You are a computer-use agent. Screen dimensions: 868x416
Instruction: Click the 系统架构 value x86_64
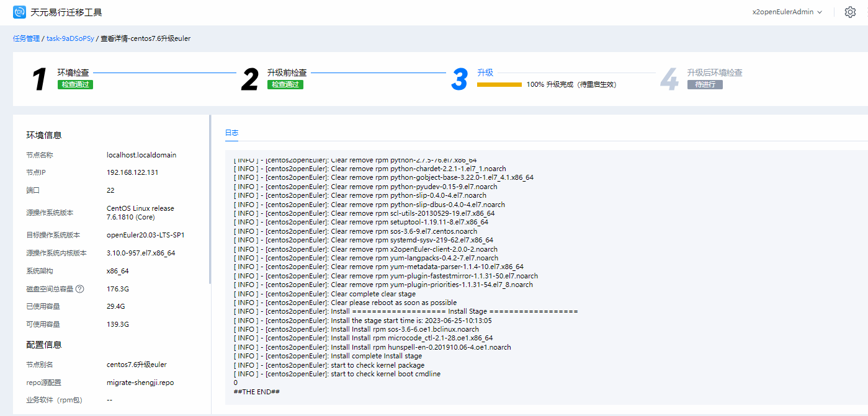[118, 272]
